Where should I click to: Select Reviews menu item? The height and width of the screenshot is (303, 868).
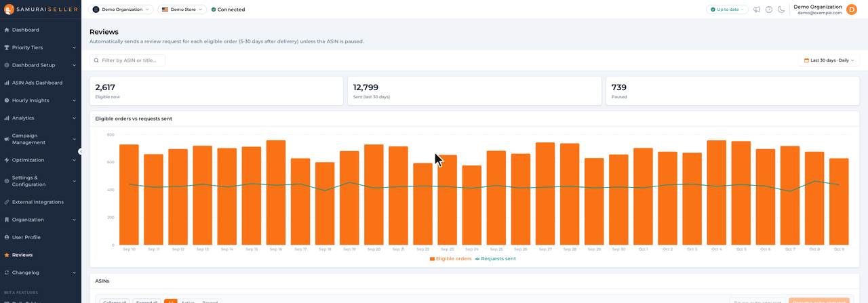[41, 255]
